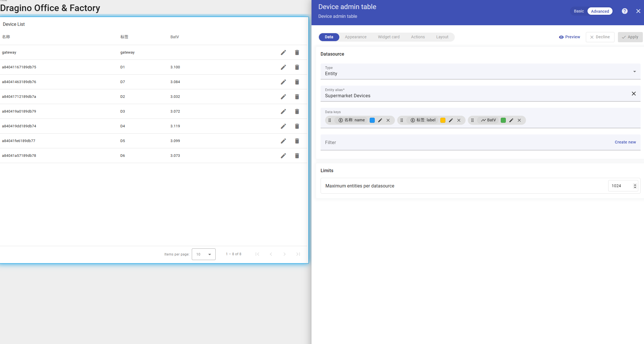
Task: Open the Items per page dropdown
Action: click(203, 254)
